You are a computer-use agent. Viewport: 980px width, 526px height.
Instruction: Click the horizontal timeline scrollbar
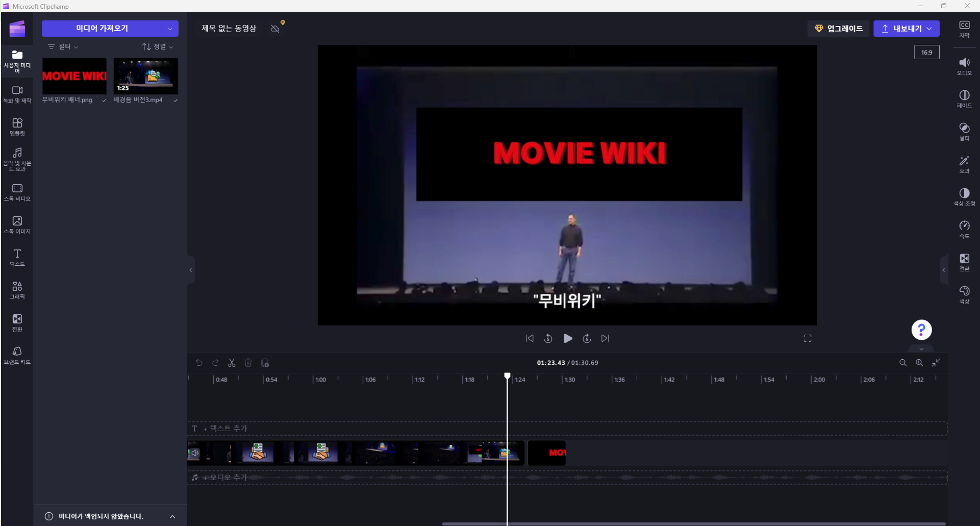point(693,523)
